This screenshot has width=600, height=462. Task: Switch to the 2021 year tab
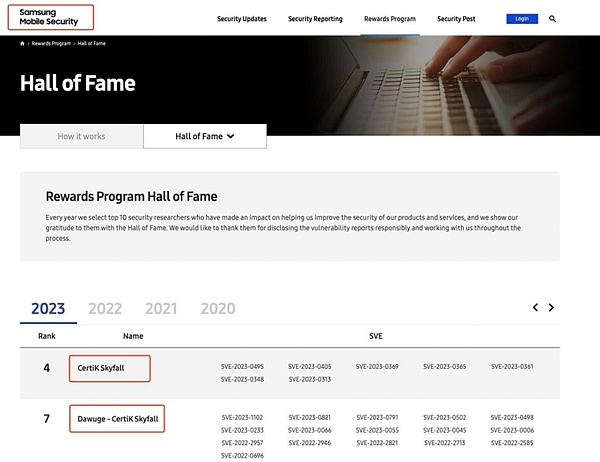(161, 309)
